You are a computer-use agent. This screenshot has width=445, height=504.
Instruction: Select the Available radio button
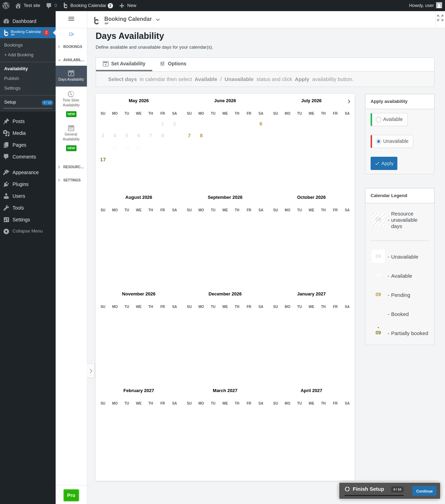point(379,120)
